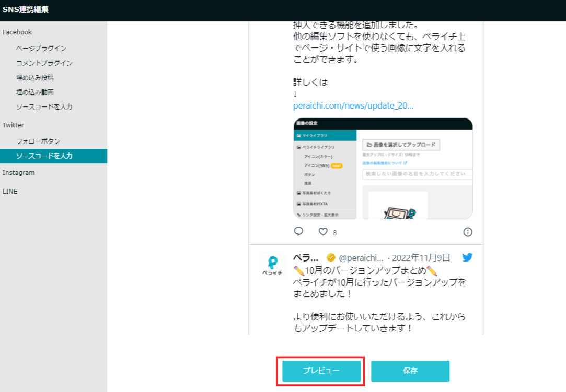Image resolution: width=566 pixels, height=392 pixels.
Task: Click the 保存 button
Action: point(410,371)
